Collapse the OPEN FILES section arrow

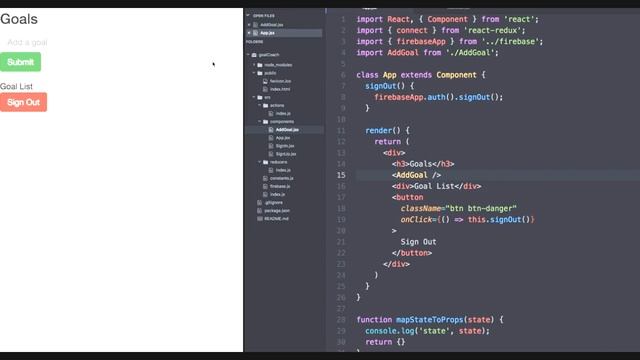248,16
